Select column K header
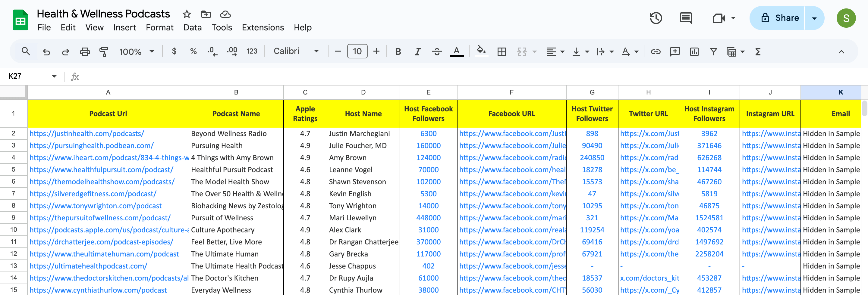Viewport: 868px width, 295px height. (x=831, y=92)
